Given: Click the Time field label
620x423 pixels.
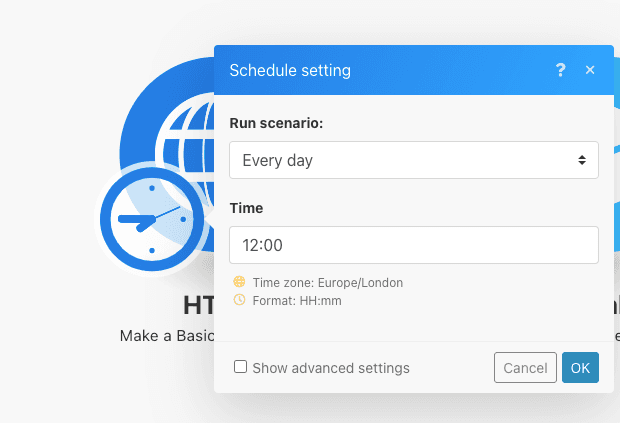Looking at the screenshot, I should click(x=246, y=208).
